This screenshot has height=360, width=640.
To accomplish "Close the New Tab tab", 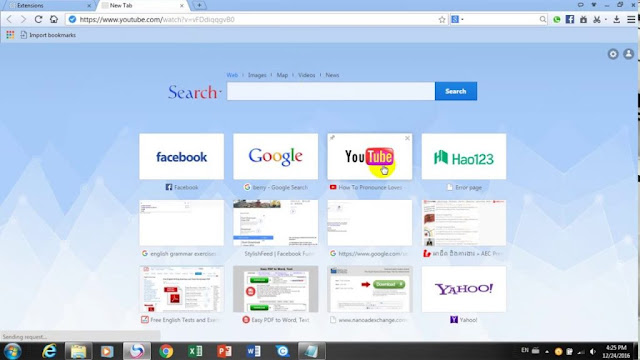I will tap(182, 6).
